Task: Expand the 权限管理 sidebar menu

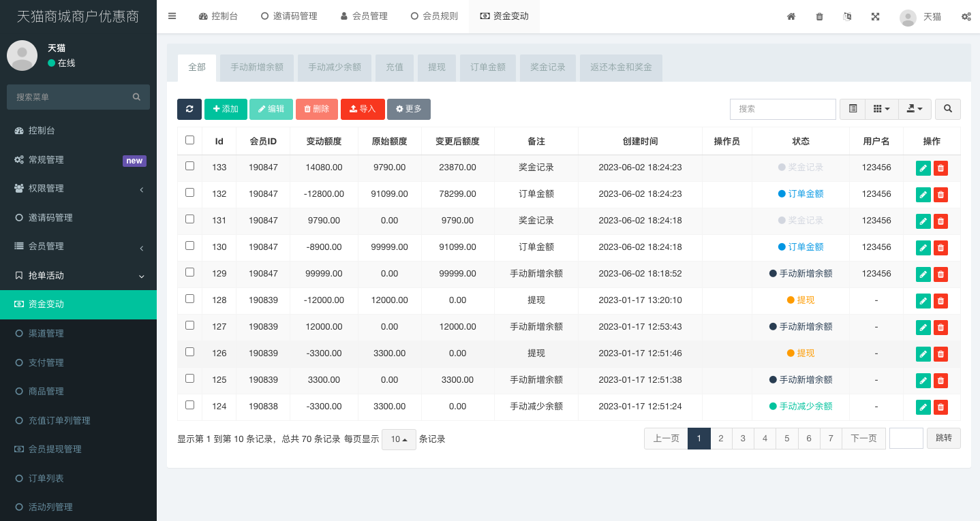Action: [x=78, y=189]
